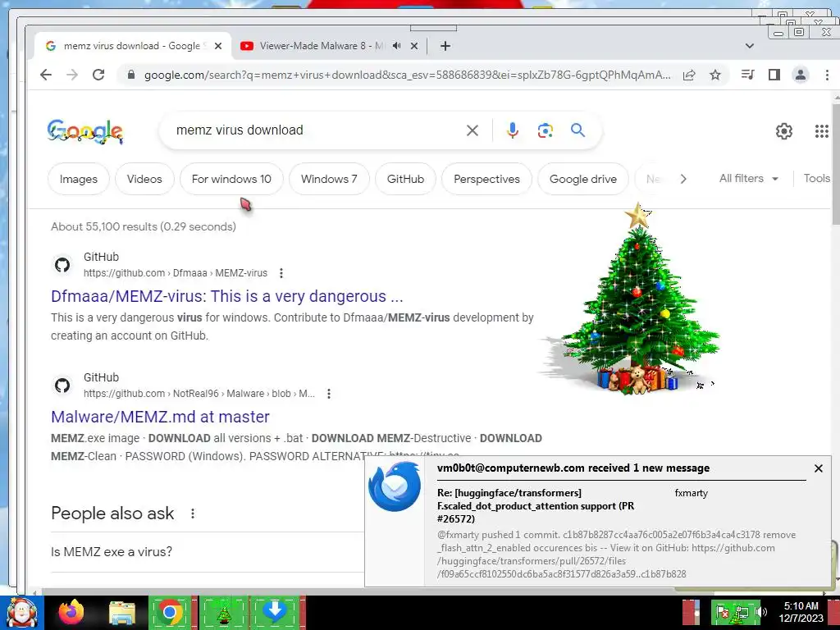Reload the Google search page

(98, 75)
